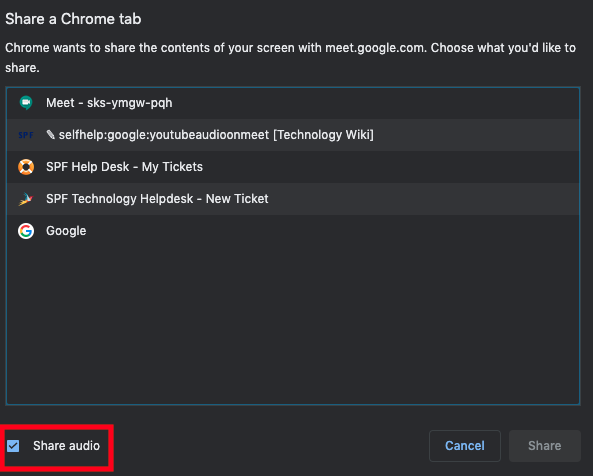The image size is (593, 476).
Task: Click the Share a Chrome tab heading
Action: tap(73, 19)
